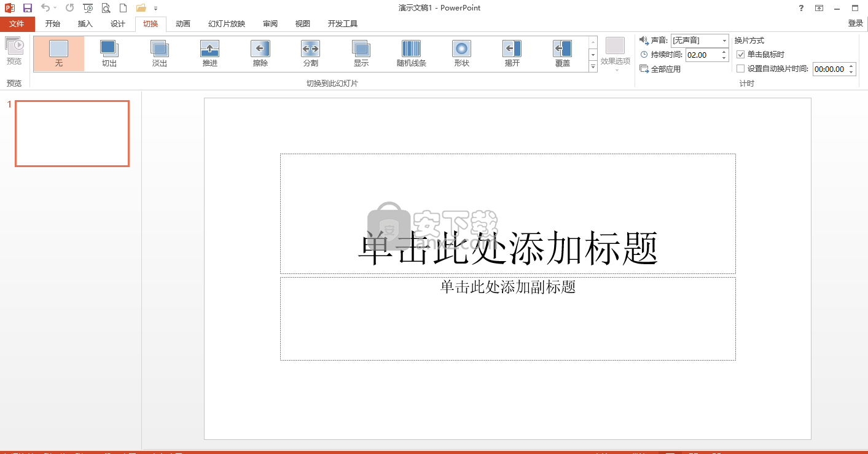Increase auto-advance time with up spinner
This screenshot has height=454, width=868.
(x=851, y=66)
